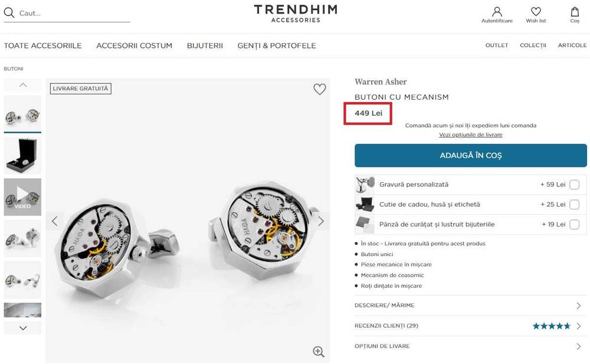The height and width of the screenshot is (364, 590).
Task: Show next product image with right arrow
Action: coord(321,221)
